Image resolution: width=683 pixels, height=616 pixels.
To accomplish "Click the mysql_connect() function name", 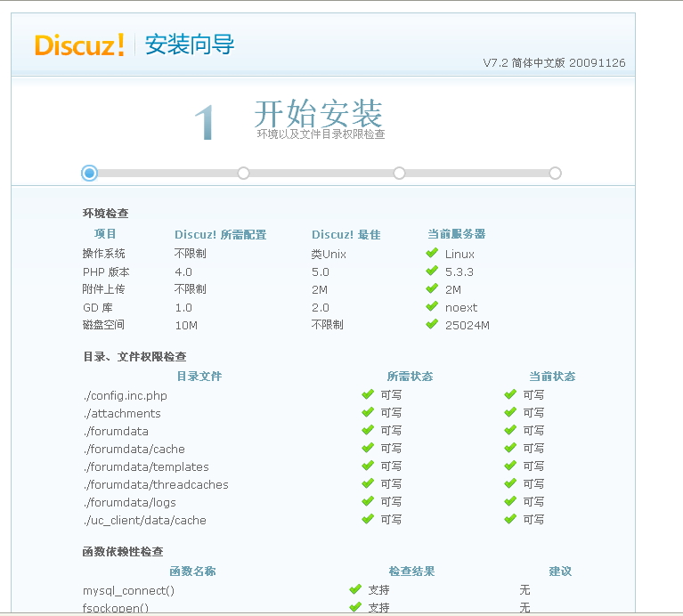I will click(x=128, y=591).
